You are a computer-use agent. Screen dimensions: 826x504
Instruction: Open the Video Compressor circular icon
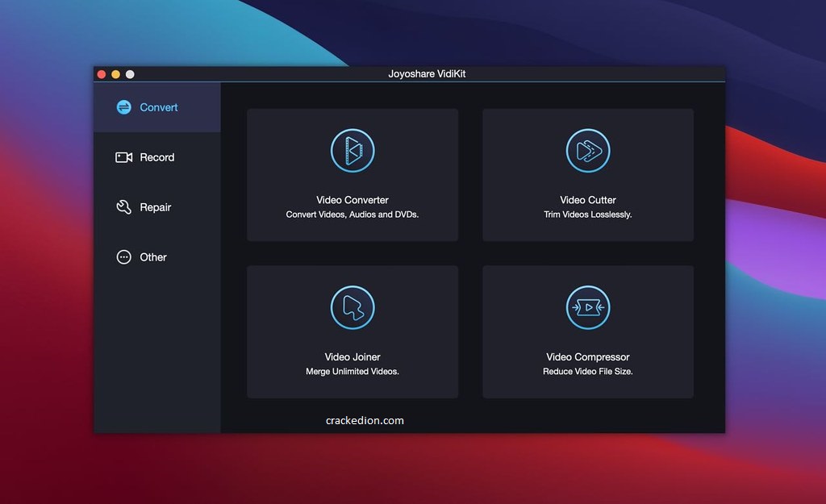(x=588, y=307)
